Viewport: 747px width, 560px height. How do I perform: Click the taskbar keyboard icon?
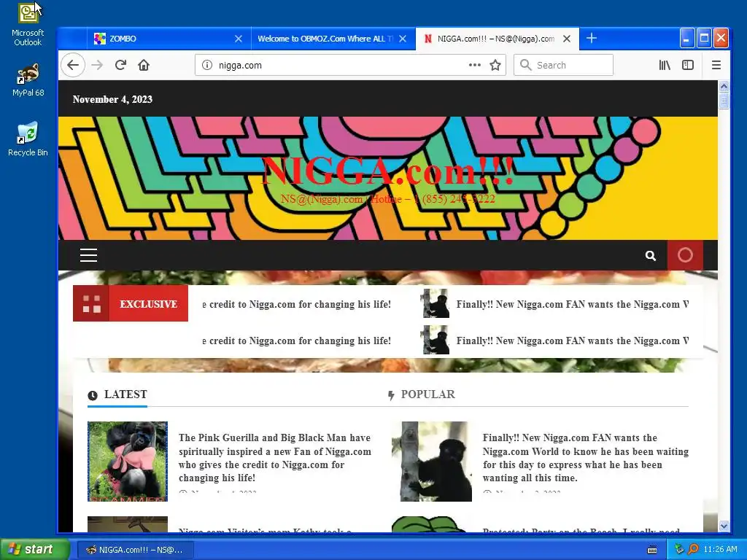coord(652,550)
